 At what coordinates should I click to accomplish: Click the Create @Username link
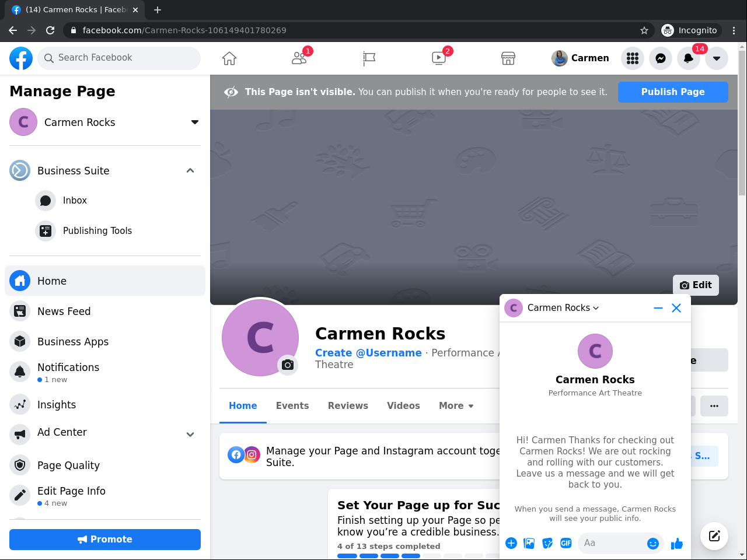(x=368, y=353)
